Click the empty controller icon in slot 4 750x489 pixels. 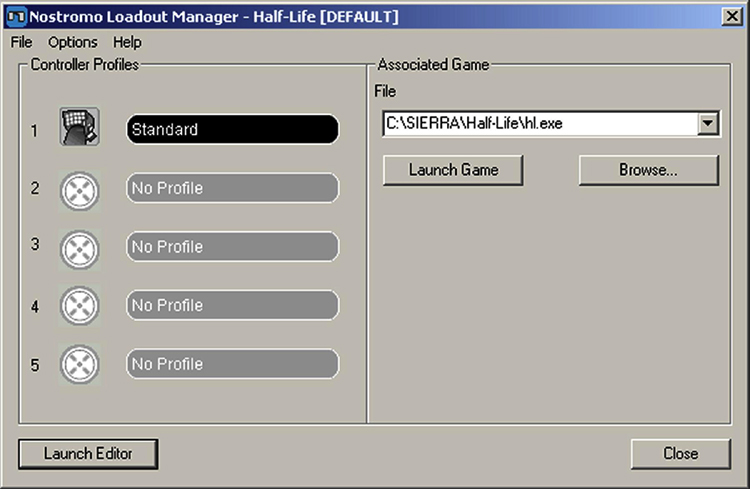[x=77, y=305]
